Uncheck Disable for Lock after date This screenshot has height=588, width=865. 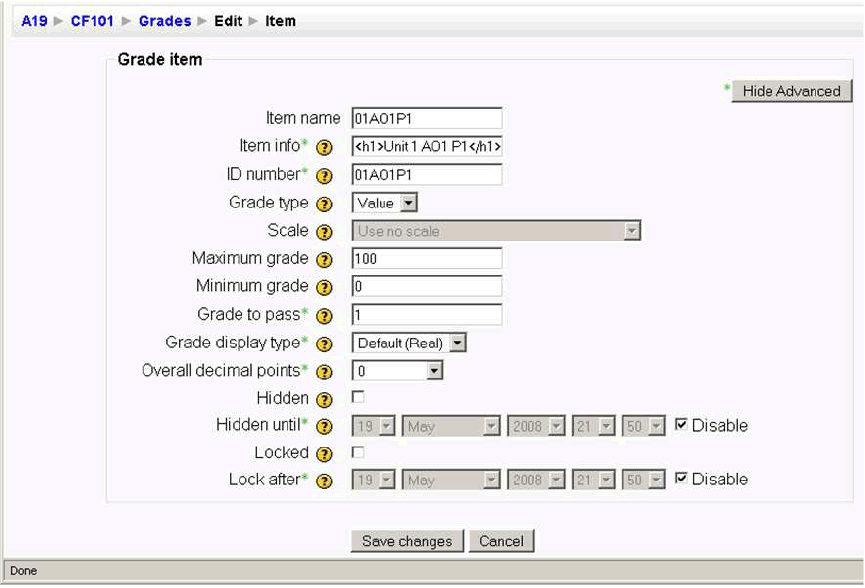[x=682, y=479]
